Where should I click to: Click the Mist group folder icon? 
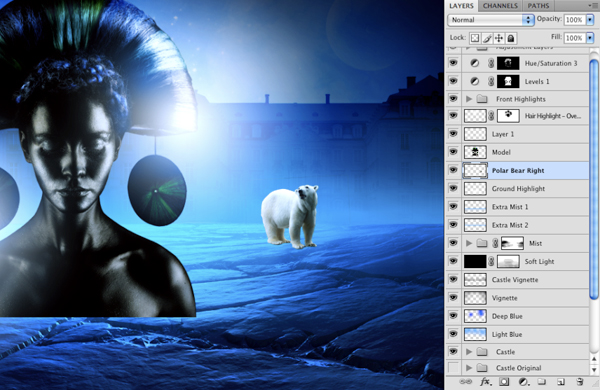(x=482, y=243)
